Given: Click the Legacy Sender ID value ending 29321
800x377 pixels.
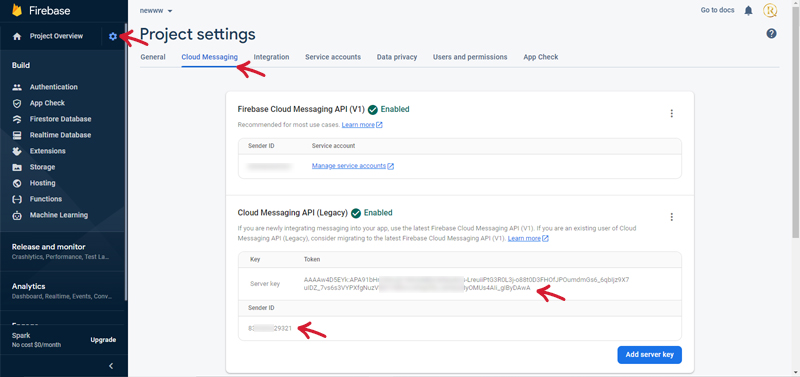Looking at the screenshot, I should [x=269, y=329].
